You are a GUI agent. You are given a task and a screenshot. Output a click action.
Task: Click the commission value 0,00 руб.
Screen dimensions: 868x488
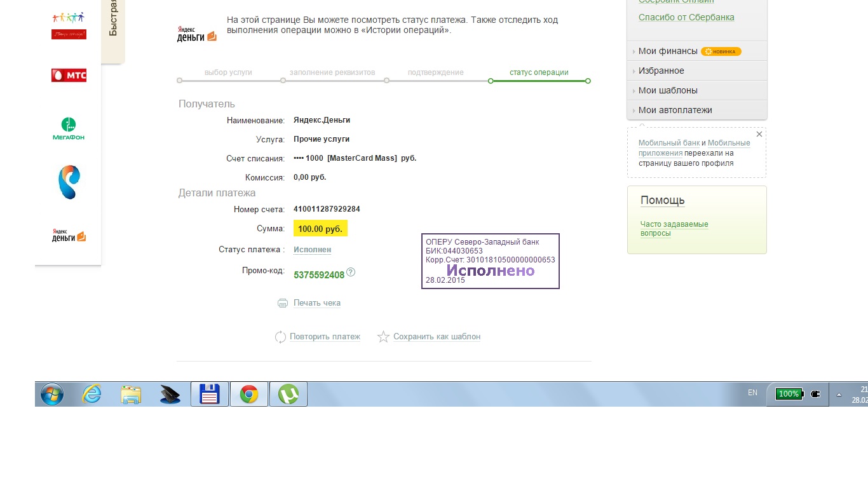pos(309,177)
